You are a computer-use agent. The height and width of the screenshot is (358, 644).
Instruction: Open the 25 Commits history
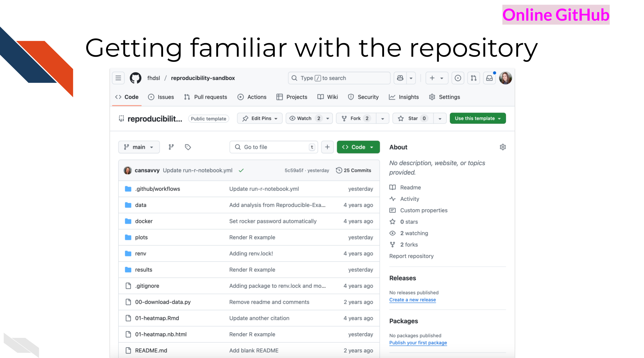[353, 170]
